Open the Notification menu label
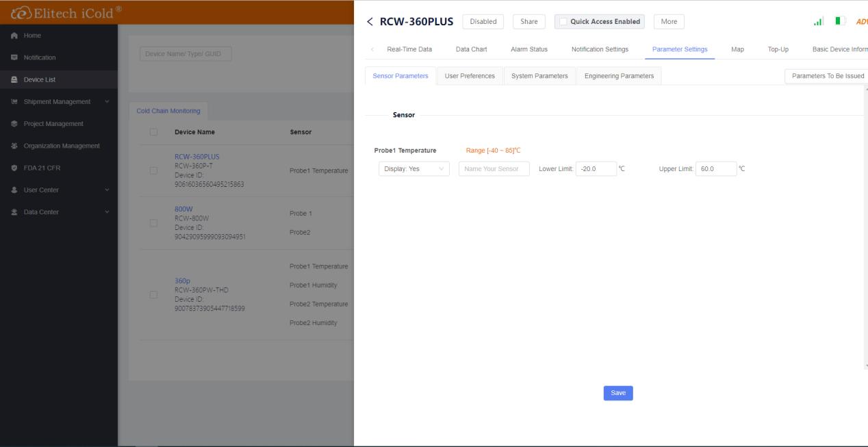868x447 pixels. [40, 58]
